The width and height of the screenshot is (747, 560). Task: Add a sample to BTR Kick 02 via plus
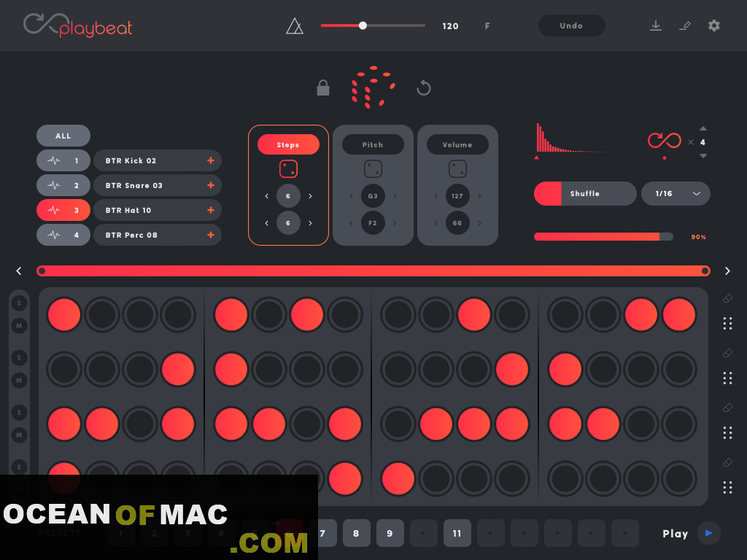pyautogui.click(x=211, y=161)
